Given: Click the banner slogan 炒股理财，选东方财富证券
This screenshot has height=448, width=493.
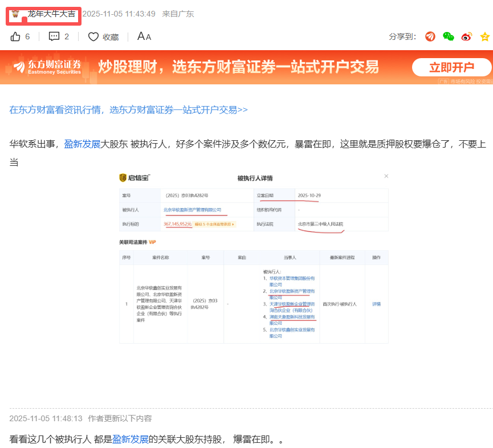Looking at the screenshot, I should click(238, 67).
